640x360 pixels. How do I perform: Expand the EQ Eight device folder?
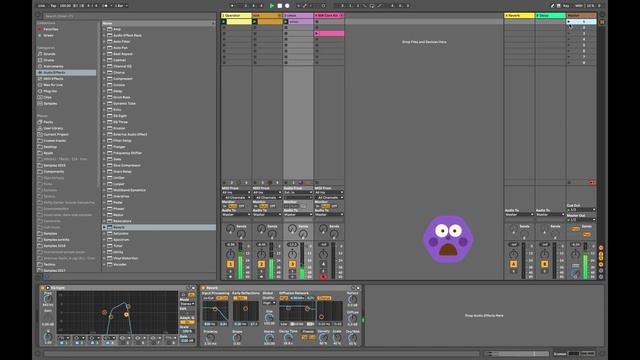point(104,116)
